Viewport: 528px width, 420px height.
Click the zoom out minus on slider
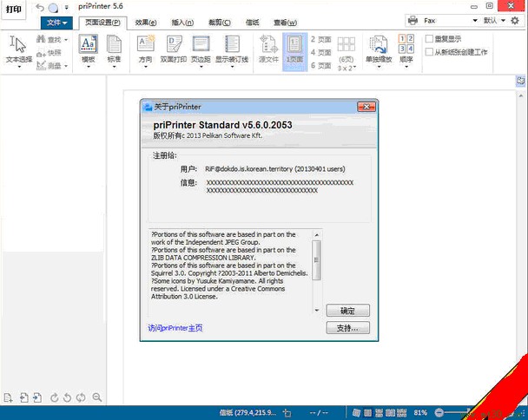439,411
